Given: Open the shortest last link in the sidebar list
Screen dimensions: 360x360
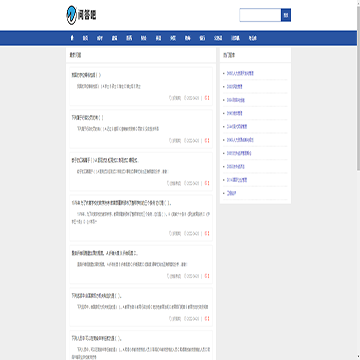Looking at the screenshot, I should point(231,193).
